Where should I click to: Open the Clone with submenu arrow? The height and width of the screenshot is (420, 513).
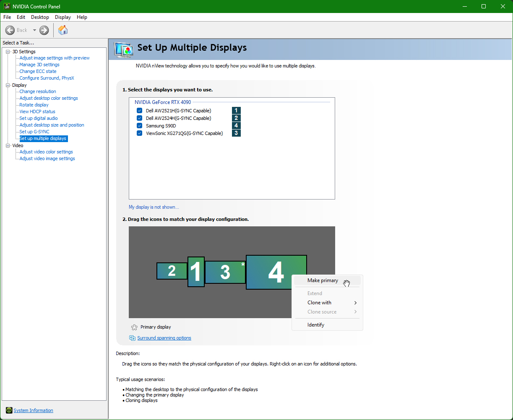pyautogui.click(x=355, y=303)
